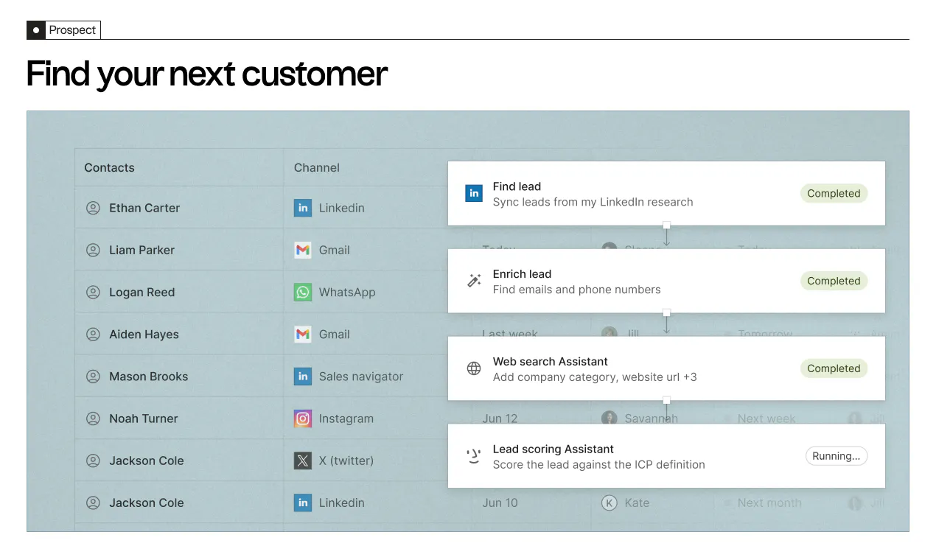Open the Instagram icon in Noah Turner's row
The width and height of the screenshot is (936, 560).
coord(303,419)
